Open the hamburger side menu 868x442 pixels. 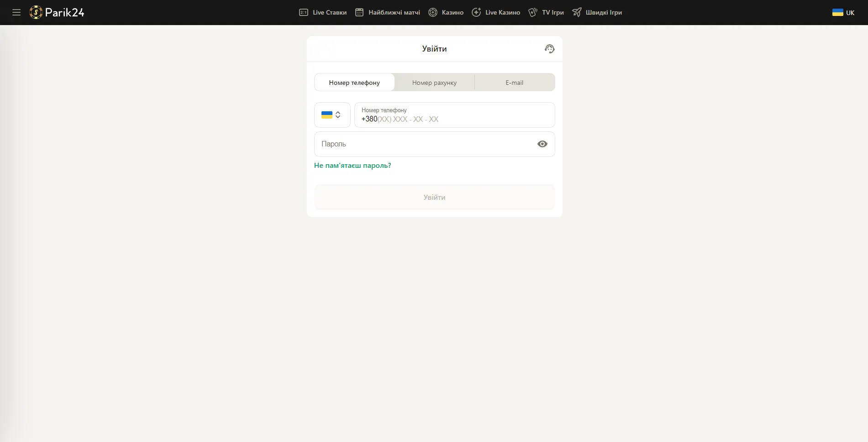pyautogui.click(x=16, y=12)
